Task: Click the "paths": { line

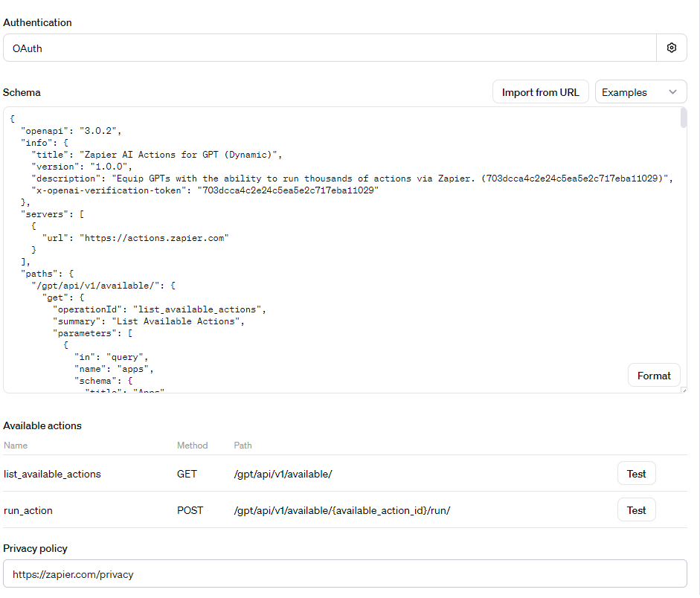Action: click(48, 274)
